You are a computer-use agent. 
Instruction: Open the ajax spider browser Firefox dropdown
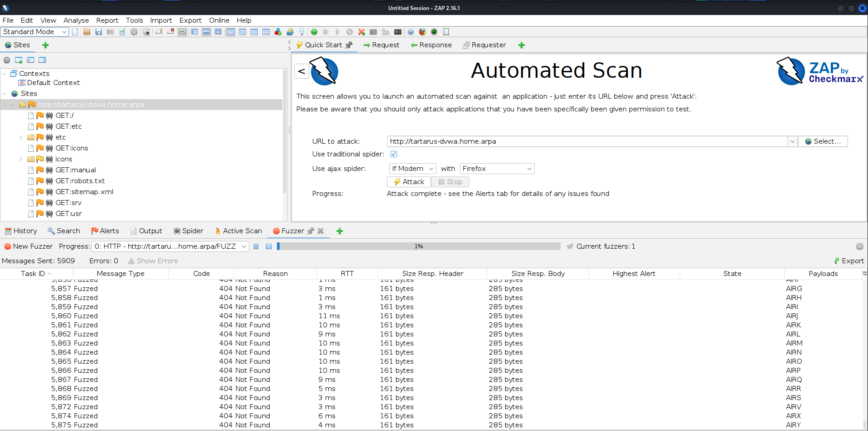497,169
